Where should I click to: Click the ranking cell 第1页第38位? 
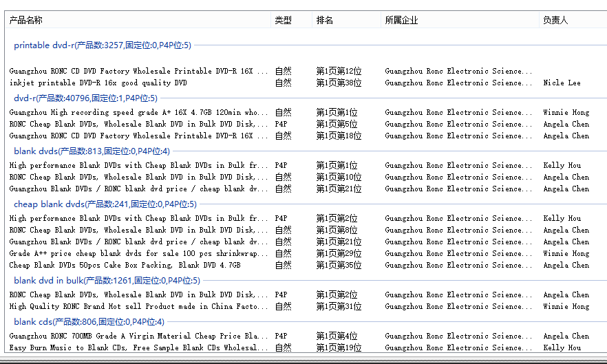(339, 83)
